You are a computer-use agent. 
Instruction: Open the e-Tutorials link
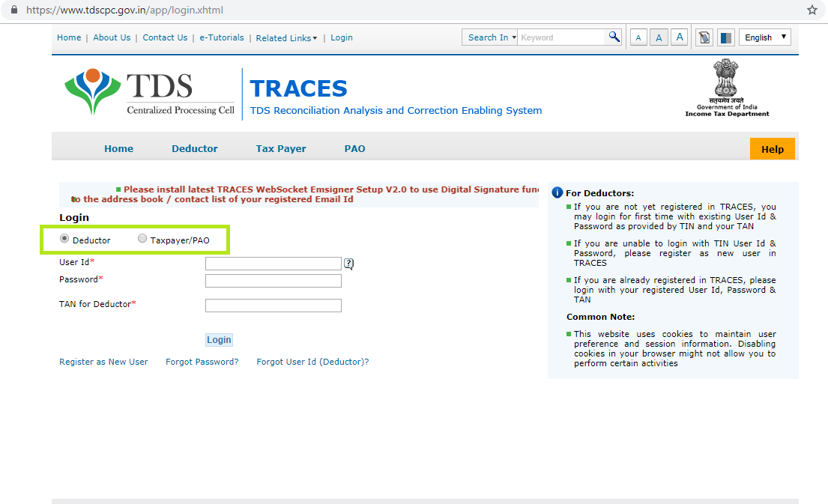pos(222,37)
